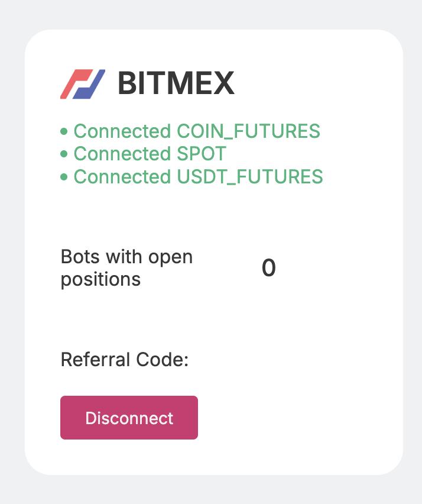This screenshot has width=422, height=504.
Task: Click the red stripe of BitMEX logo
Action: coord(71,85)
